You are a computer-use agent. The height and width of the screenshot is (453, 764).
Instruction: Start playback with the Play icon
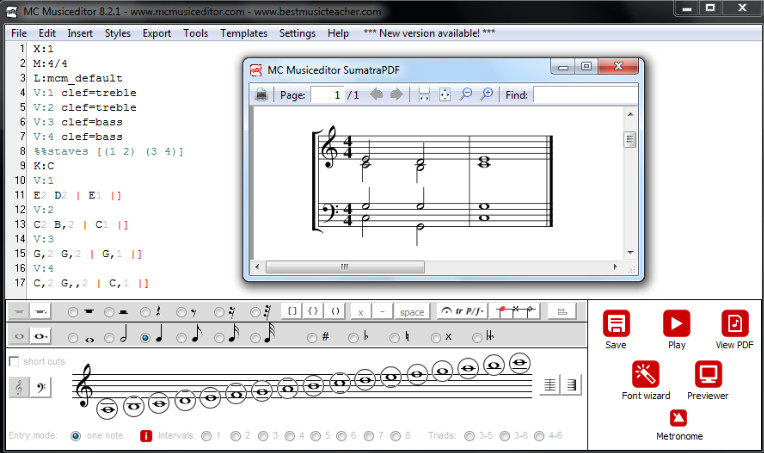(676, 323)
